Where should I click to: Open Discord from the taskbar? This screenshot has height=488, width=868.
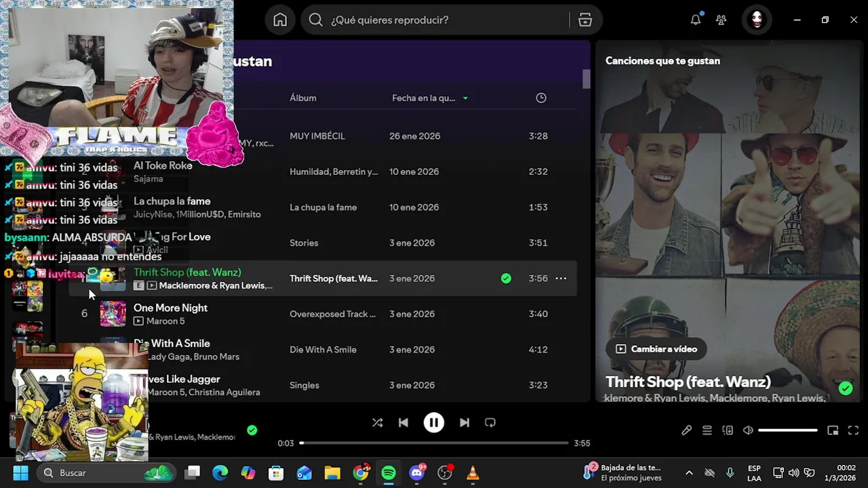click(417, 473)
